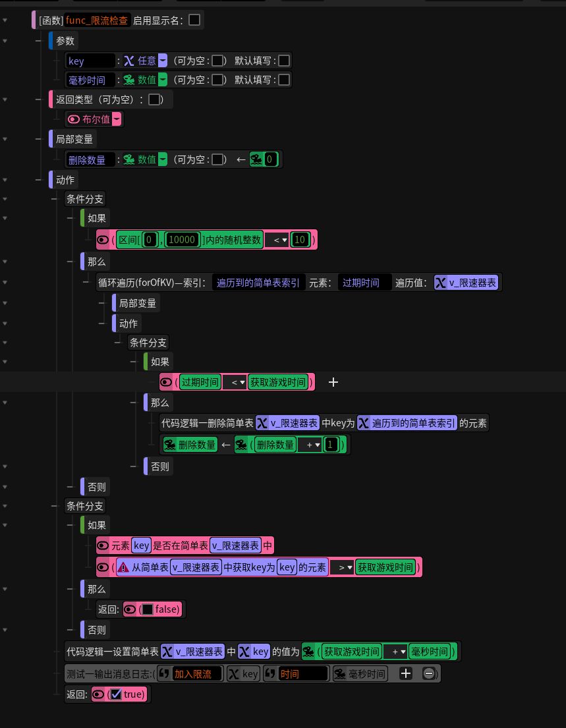Toggle 可为空 checkbox in the 删除数量 local variable row
566x728 pixels.
[x=217, y=159]
